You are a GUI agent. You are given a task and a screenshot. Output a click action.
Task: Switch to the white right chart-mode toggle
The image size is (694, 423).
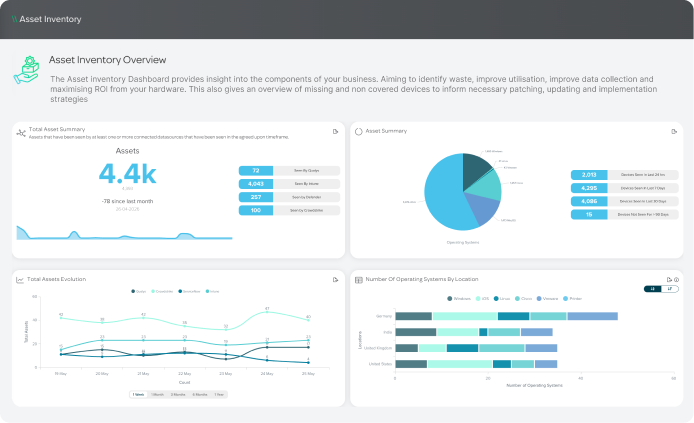[670, 289]
